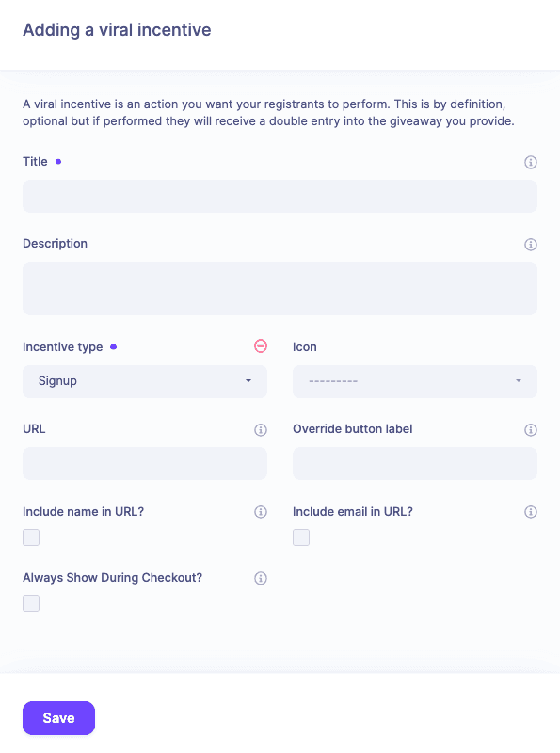The width and height of the screenshot is (560, 753).
Task: Click the Description field's info icon
Action: pyautogui.click(x=531, y=245)
